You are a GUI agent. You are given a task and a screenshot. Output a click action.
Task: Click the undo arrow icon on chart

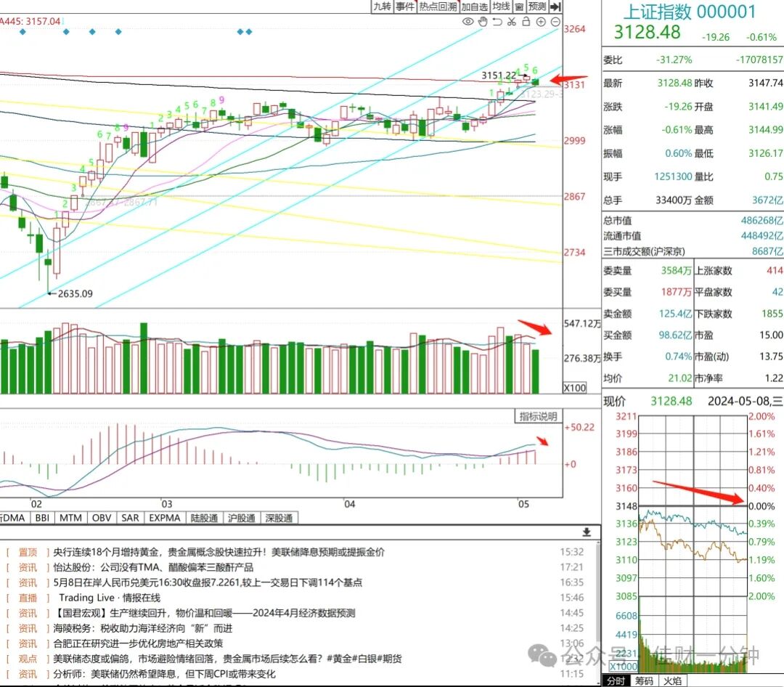click(497, 22)
